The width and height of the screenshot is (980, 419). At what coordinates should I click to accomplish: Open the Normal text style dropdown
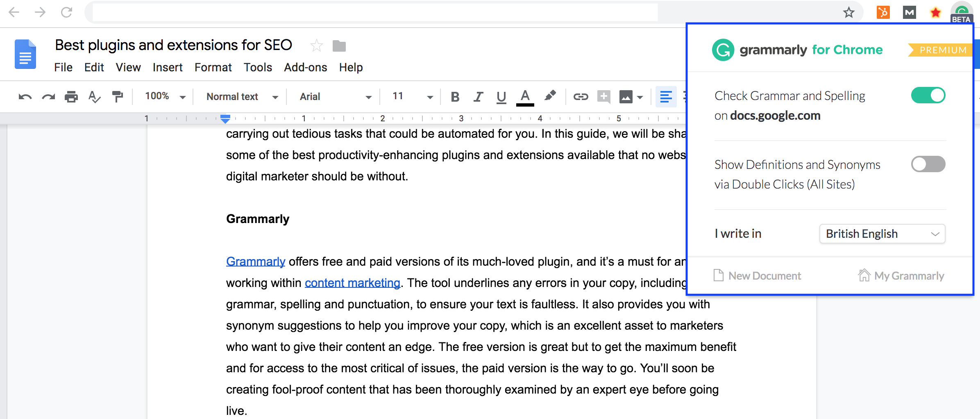point(242,97)
